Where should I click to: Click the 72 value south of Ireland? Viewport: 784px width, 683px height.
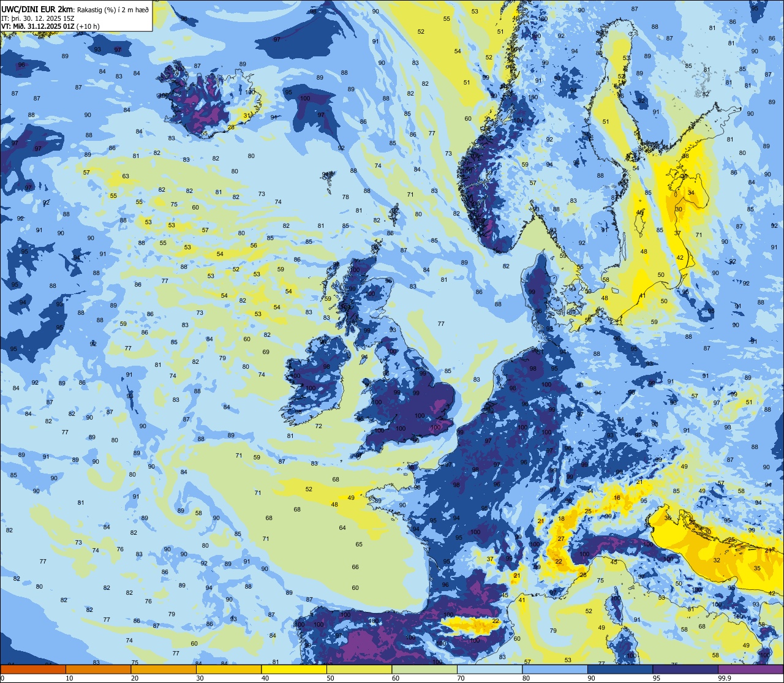click(x=318, y=426)
